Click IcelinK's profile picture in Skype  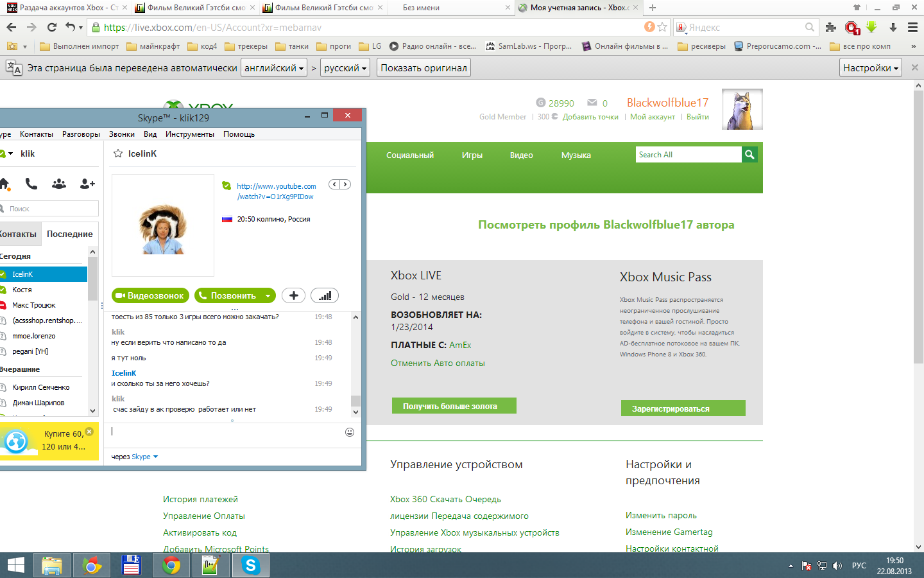click(x=163, y=225)
